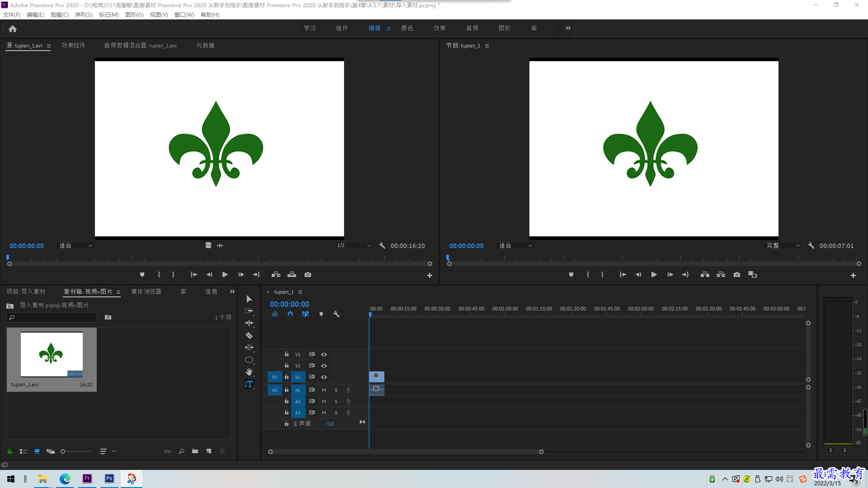Switch project panel to icon view
The width and height of the screenshot is (868, 488).
pos(37,451)
